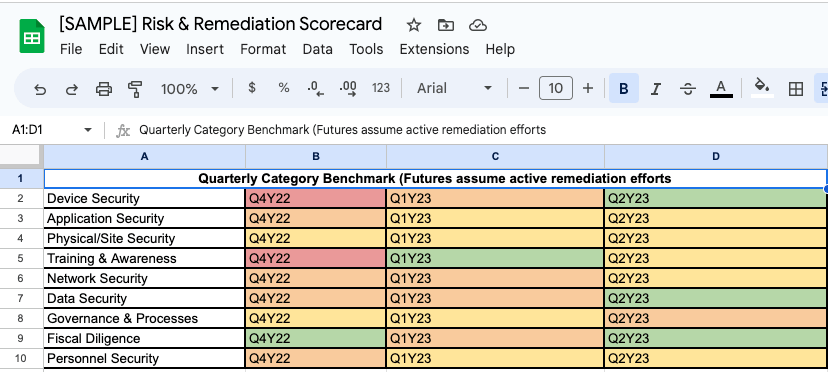
Task: Click the redo arrow icon
Action: 71,89
